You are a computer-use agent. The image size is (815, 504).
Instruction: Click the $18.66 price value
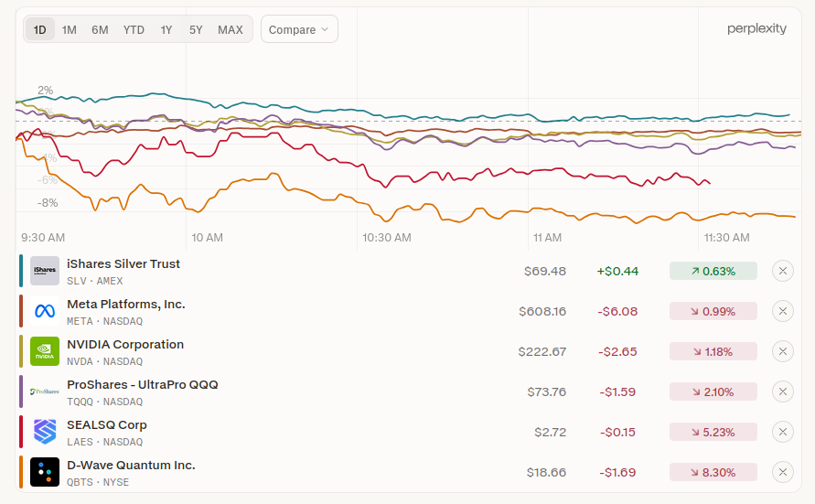(546, 472)
